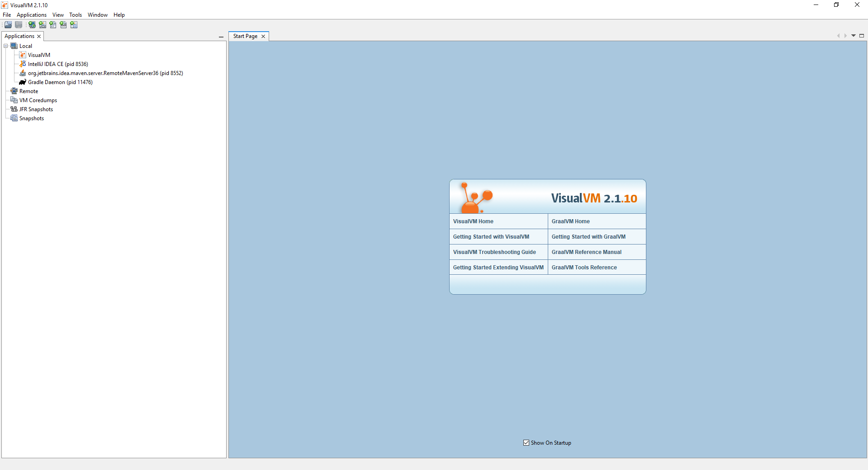Close the Start Page tab
Viewport: 868px width, 470px height.
tap(263, 36)
